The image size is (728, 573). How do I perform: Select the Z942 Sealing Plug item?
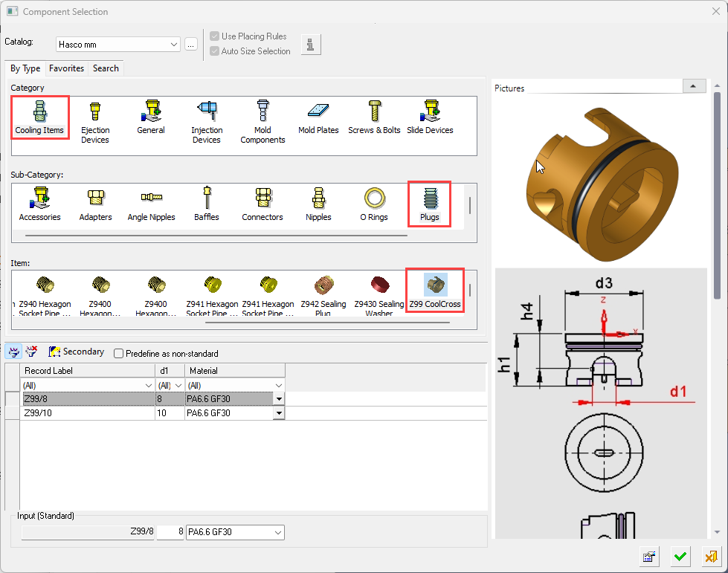[323, 294]
